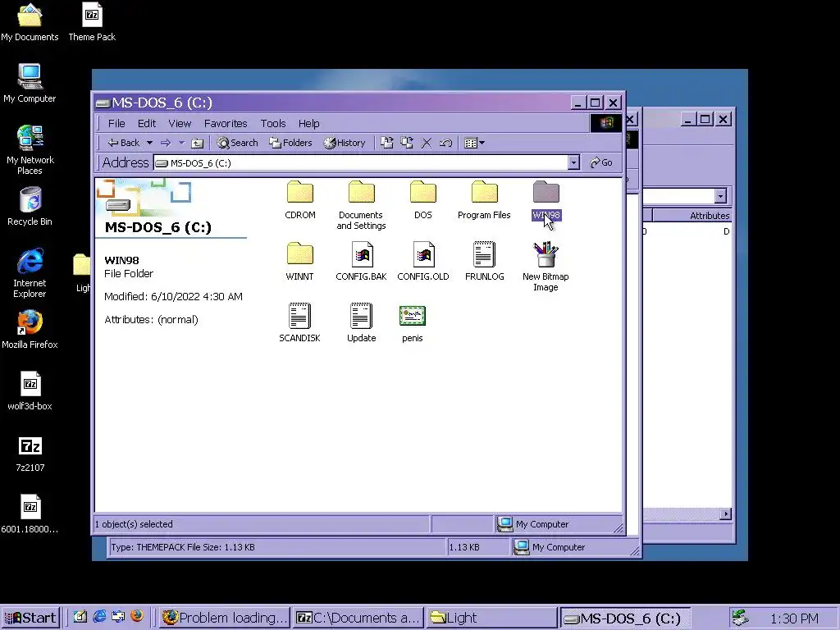Click the Start button
Screen dimensions: 840x630
click(30, 618)
